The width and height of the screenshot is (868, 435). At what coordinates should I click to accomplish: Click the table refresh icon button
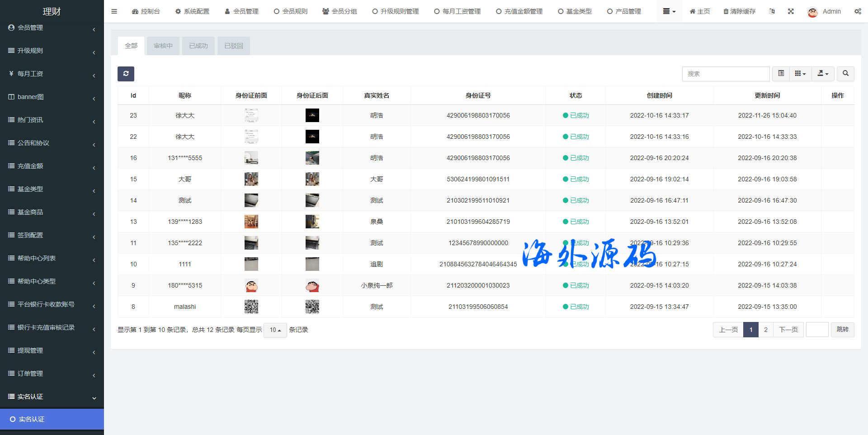click(x=126, y=74)
